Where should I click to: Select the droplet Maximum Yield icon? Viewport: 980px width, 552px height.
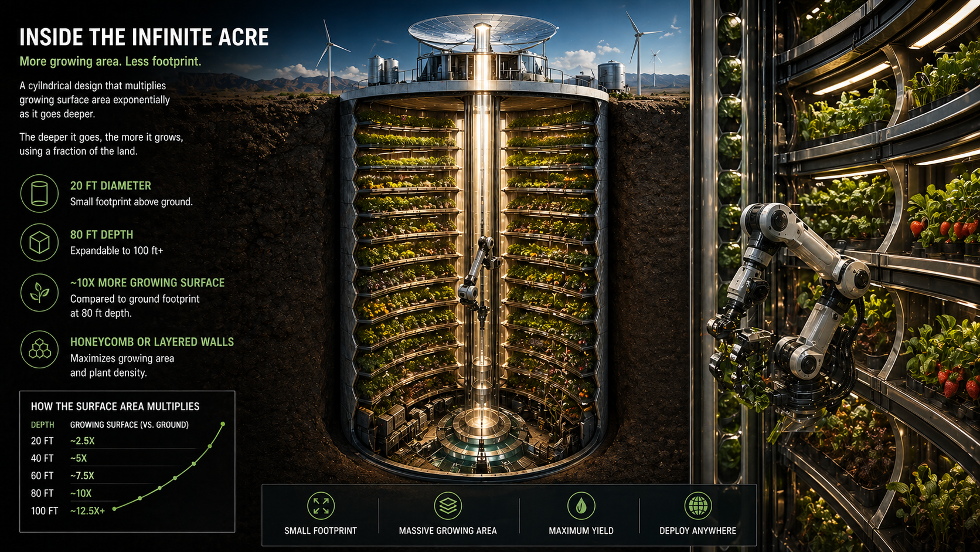click(580, 506)
